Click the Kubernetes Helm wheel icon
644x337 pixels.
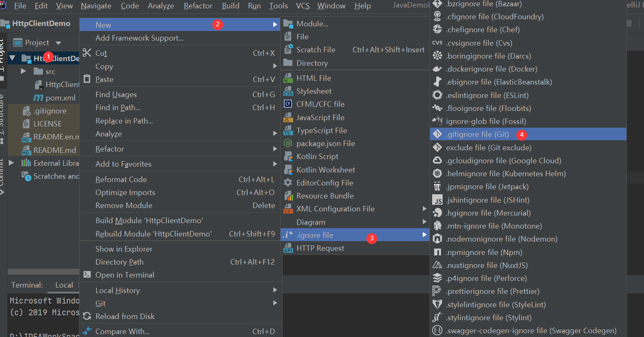click(437, 173)
